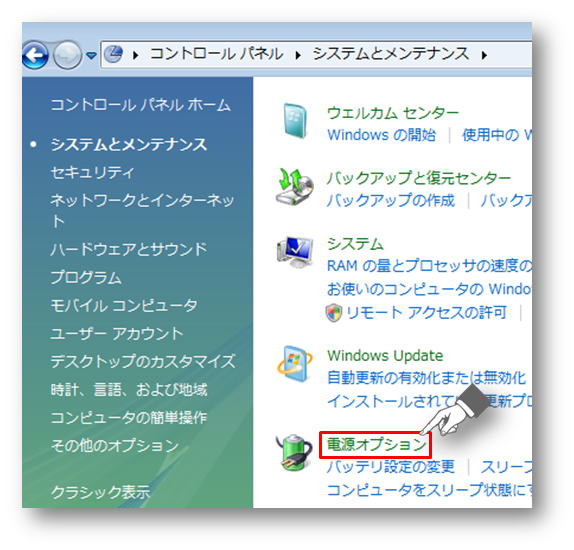The width and height of the screenshot is (574, 550).
Task: Click the バックアップと復元センター icon
Action: click(295, 187)
